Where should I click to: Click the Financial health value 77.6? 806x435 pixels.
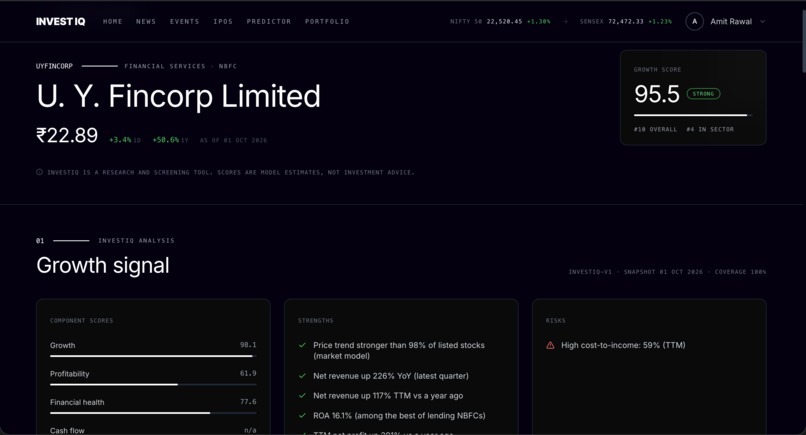click(x=248, y=402)
